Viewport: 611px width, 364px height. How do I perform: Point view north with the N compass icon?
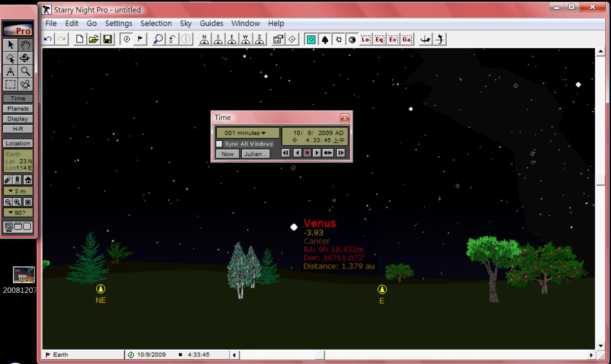pyautogui.click(x=204, y=40)
